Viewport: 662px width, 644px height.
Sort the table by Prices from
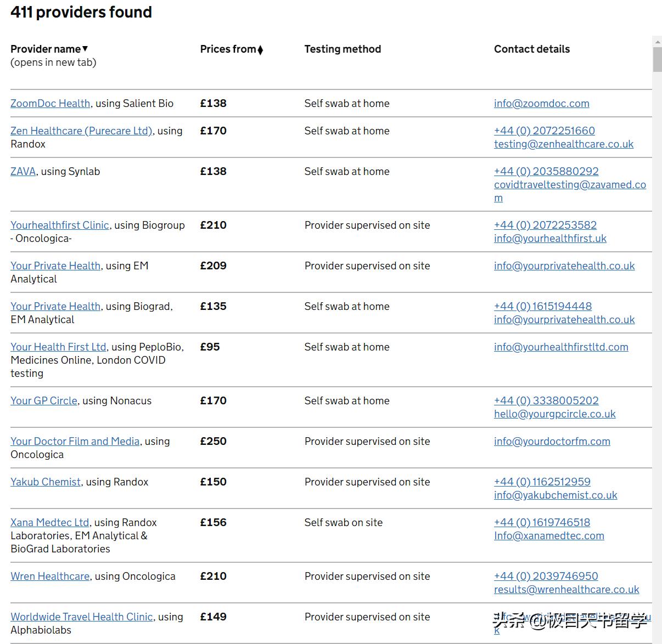coord(232,49)
